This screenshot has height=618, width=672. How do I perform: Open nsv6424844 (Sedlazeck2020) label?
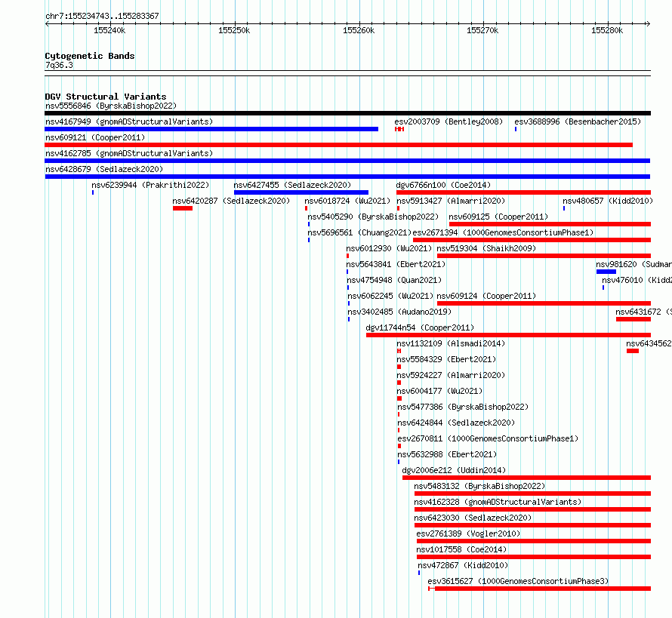pyautogui.click(x=456, y=423)
